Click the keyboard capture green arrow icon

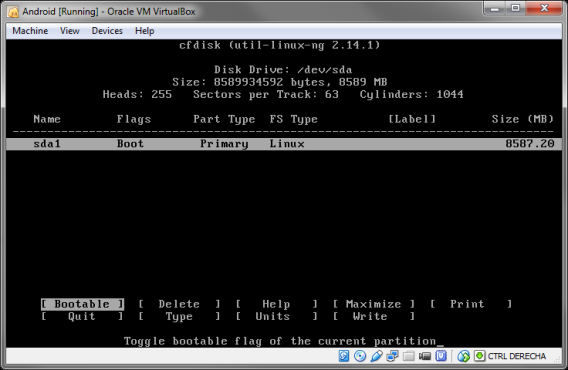pyautogui.click(x=479, y=356)
